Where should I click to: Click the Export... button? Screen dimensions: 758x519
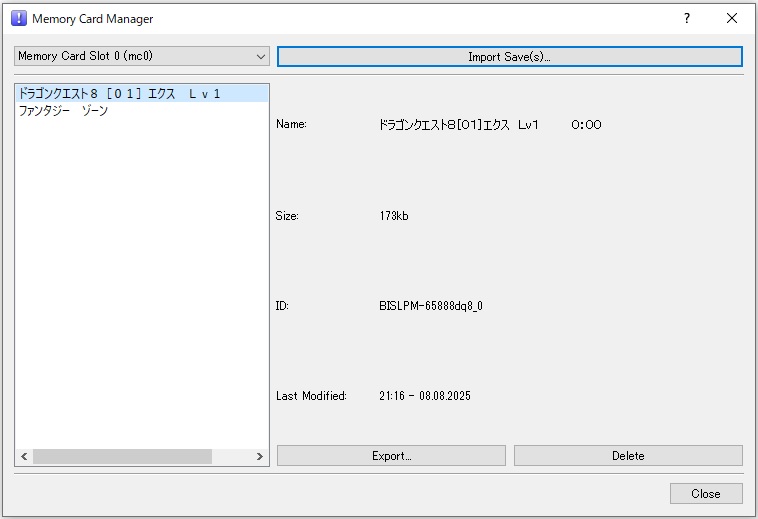[x=391, y=456]
